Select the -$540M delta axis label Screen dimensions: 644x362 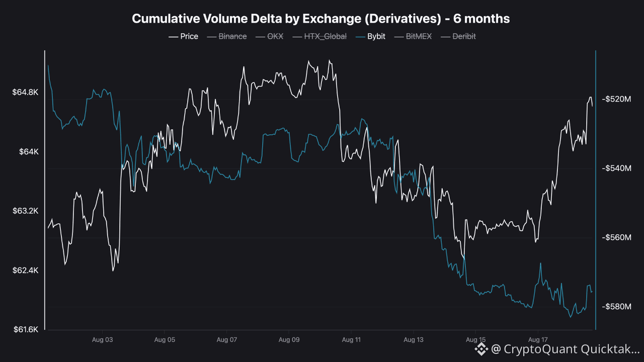pos(616,168)
